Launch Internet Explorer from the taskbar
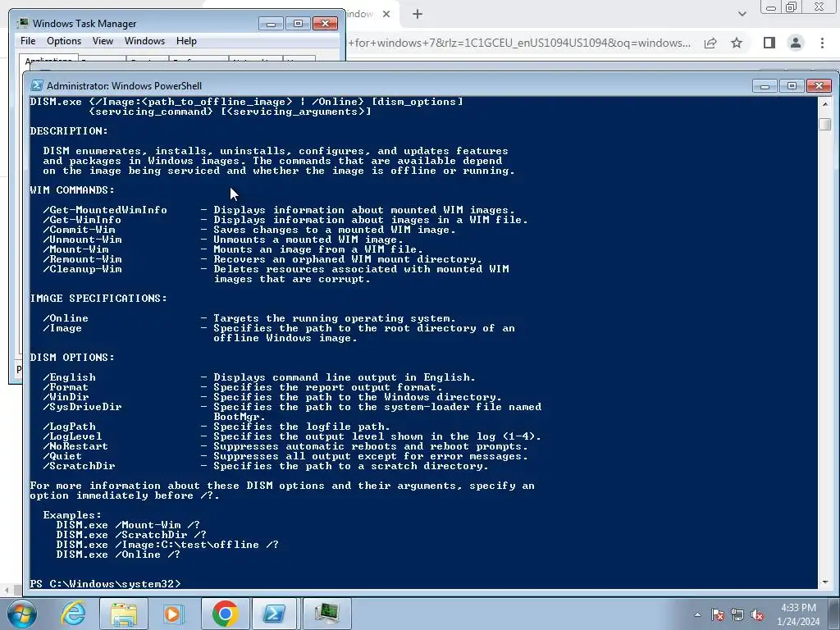Image resolution: width=840 pixels, height=630 pixels. coord(73,614)
